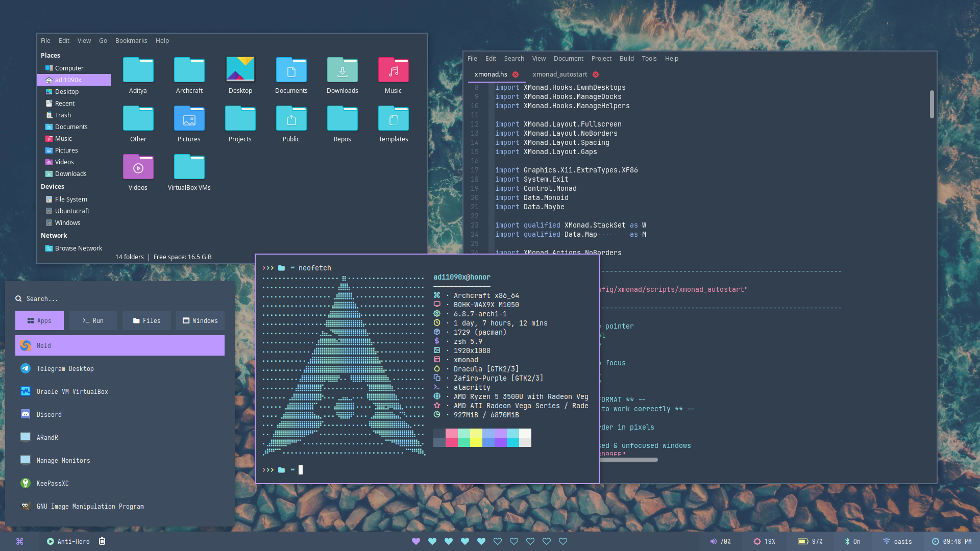Open the Build menu in editor
Screen dimensions: 980x551
(626, 59)
